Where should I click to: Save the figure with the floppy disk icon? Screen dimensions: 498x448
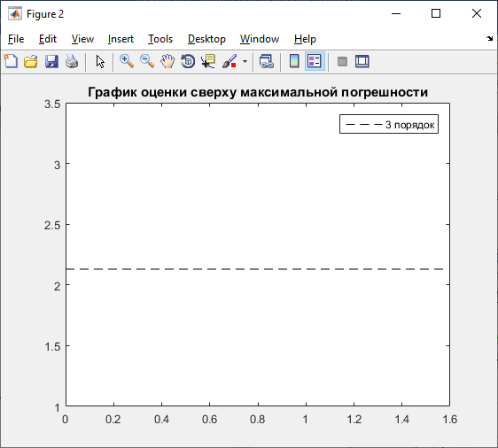[51, 61]
